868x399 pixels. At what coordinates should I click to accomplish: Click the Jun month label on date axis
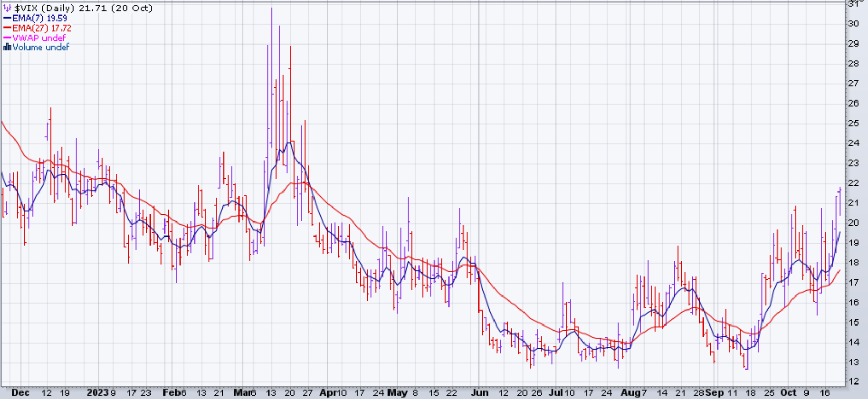pyautogui.click(x=480, y=393)
